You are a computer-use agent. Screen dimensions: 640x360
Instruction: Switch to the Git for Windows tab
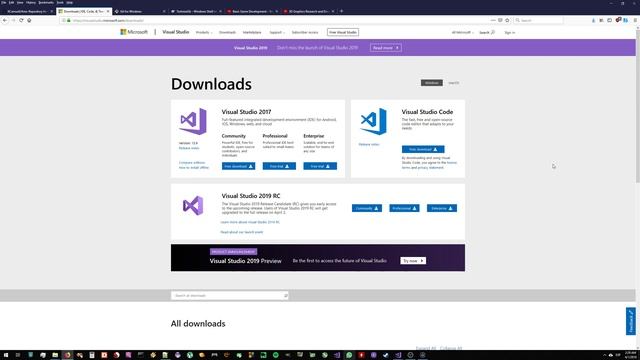pyautogui.click(x=140, y=11)
